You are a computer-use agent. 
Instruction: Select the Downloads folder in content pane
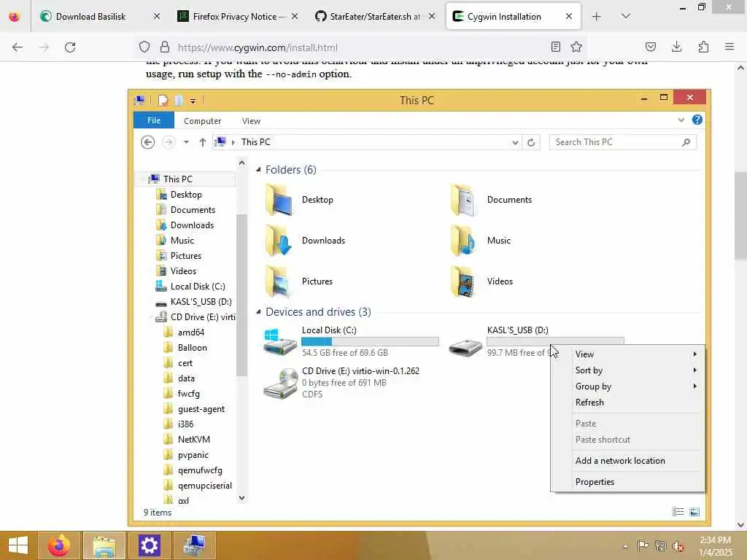coord(305,241)
